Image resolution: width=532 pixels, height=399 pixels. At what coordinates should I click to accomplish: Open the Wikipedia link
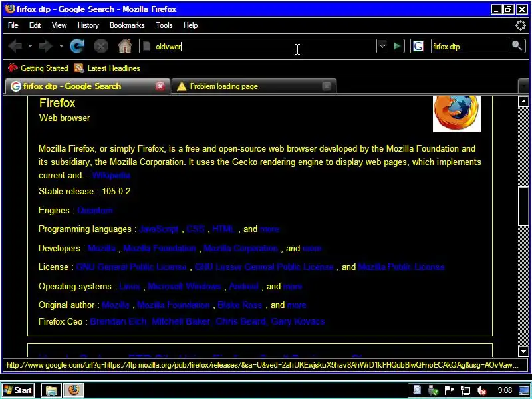click(x=111, y=176)
